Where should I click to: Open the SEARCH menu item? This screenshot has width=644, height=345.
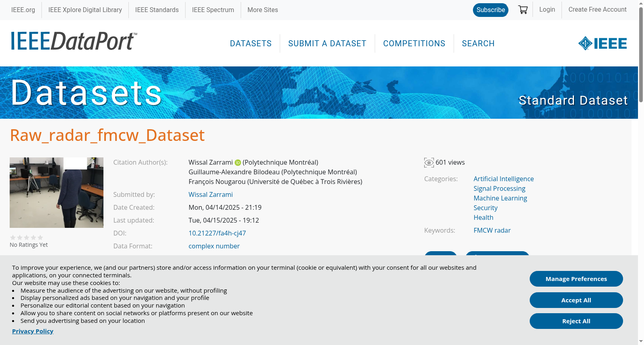click(478, 43)
